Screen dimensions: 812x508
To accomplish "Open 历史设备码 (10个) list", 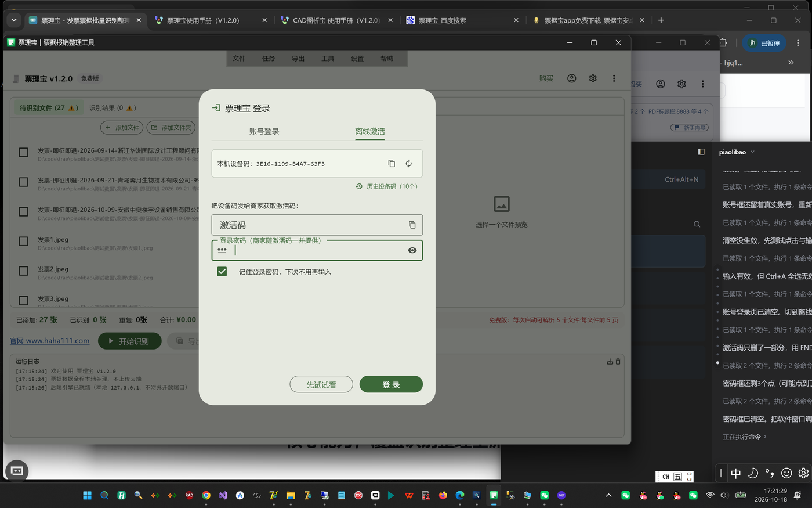I will (387, 186).
